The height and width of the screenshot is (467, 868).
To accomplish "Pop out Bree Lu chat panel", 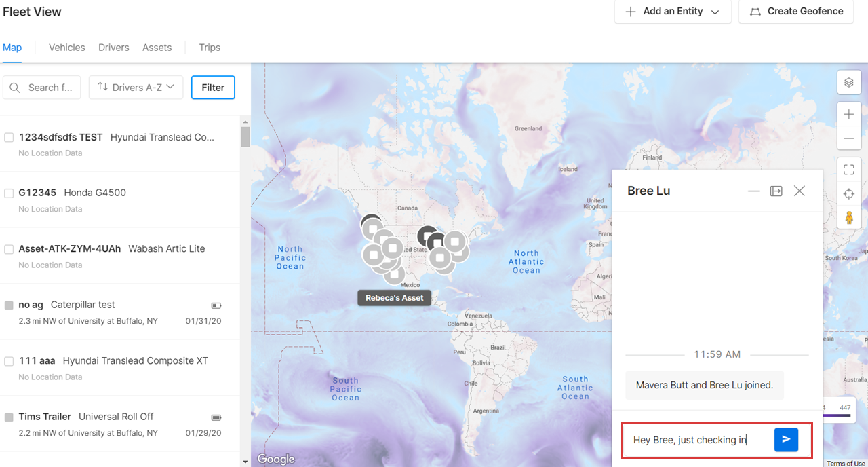I will [x=776, y=191].
